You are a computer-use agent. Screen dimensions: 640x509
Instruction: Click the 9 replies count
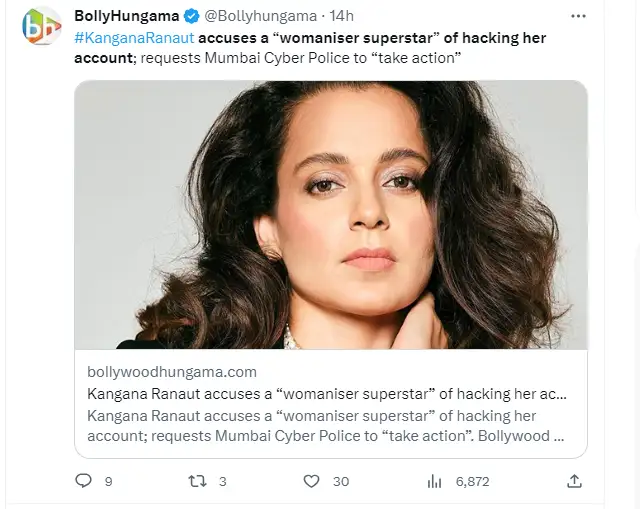point(108,481)
